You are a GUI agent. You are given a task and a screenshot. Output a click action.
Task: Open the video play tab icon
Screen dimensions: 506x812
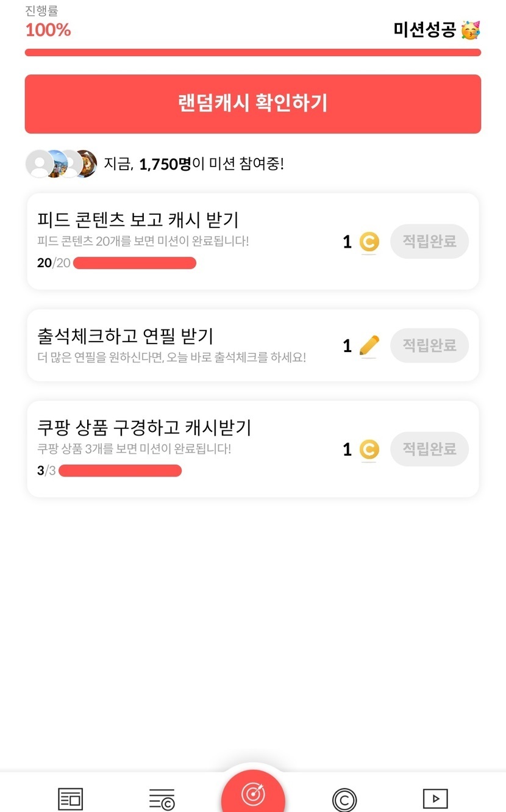[435, 798]
